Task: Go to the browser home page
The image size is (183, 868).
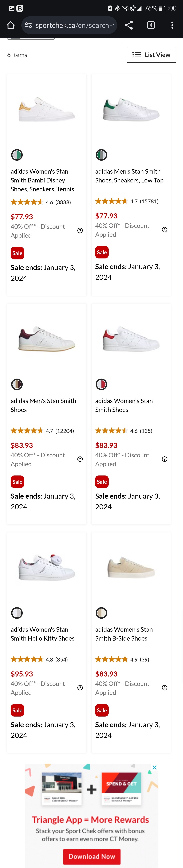Action: [10, 25]
